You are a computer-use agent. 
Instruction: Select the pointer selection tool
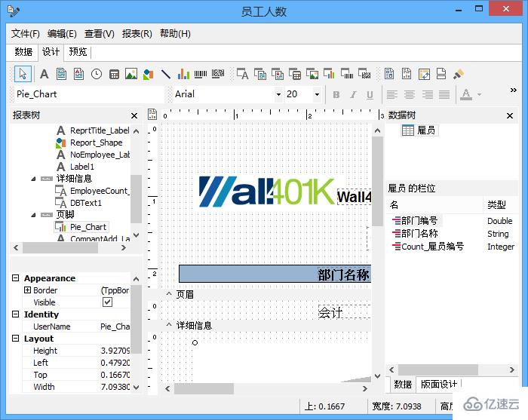pyautogui.click(x=23, y=74)
